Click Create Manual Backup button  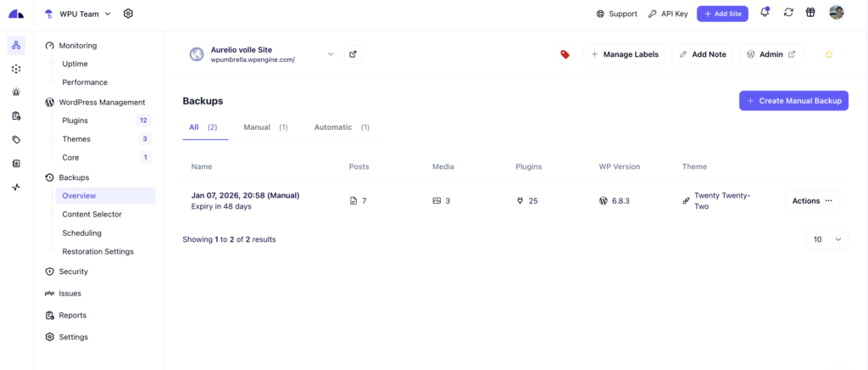coord(793,101)
